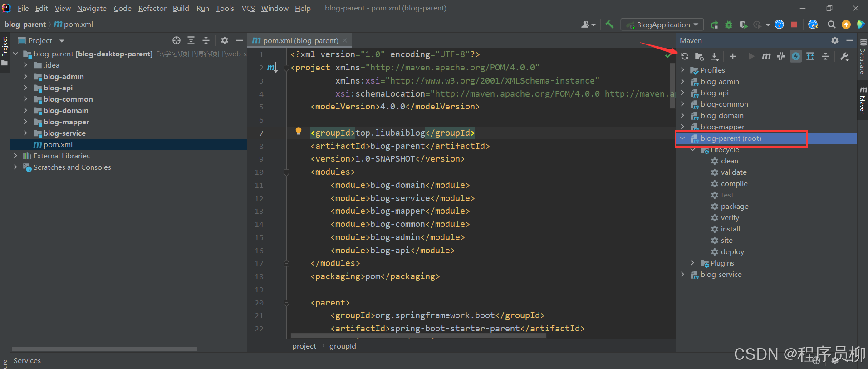This screenshot has height=369, width=868.
Task: Expand Scratches and Consoles node
Action: point(15,167)
